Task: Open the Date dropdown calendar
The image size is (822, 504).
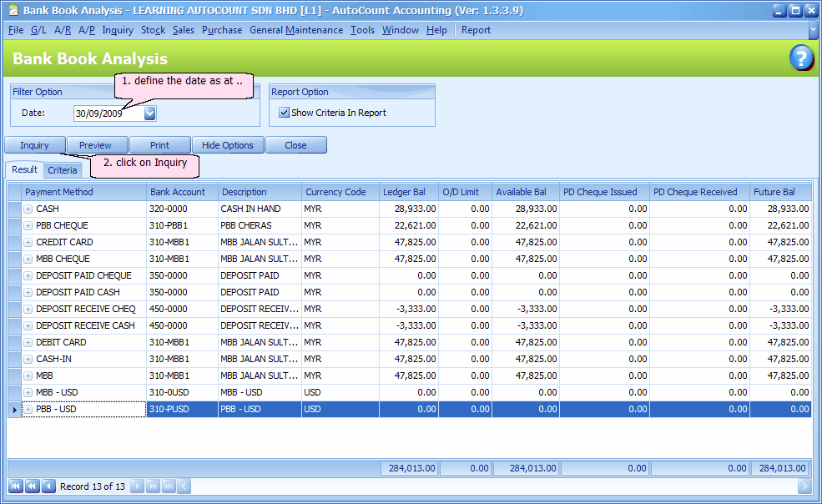Action: click(x=150, y=113)
